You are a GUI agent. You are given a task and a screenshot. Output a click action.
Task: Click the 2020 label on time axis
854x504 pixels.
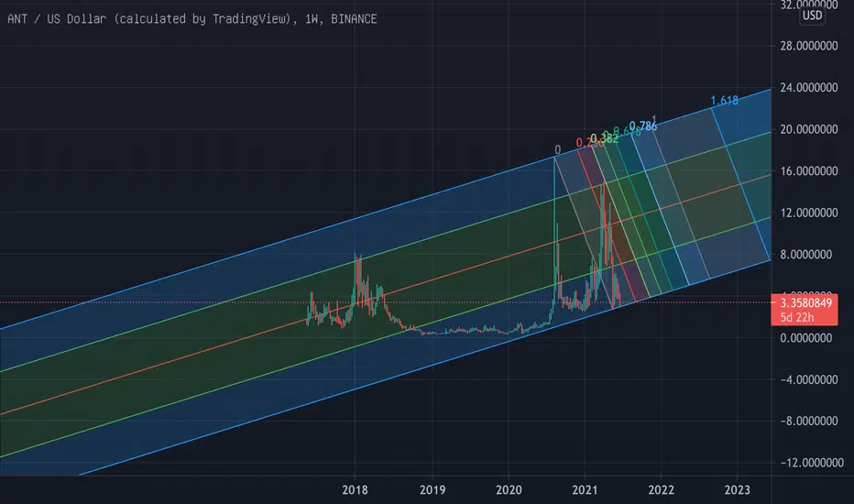(x=509, y=490)
